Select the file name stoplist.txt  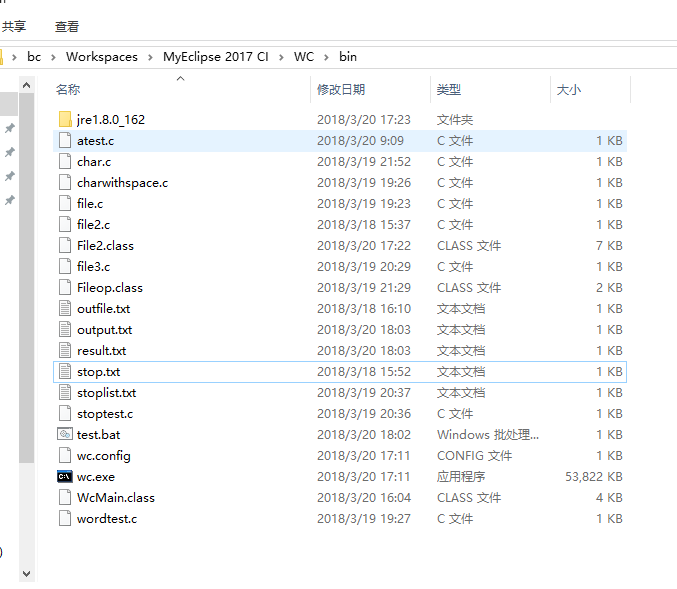[x=107, y=393]
